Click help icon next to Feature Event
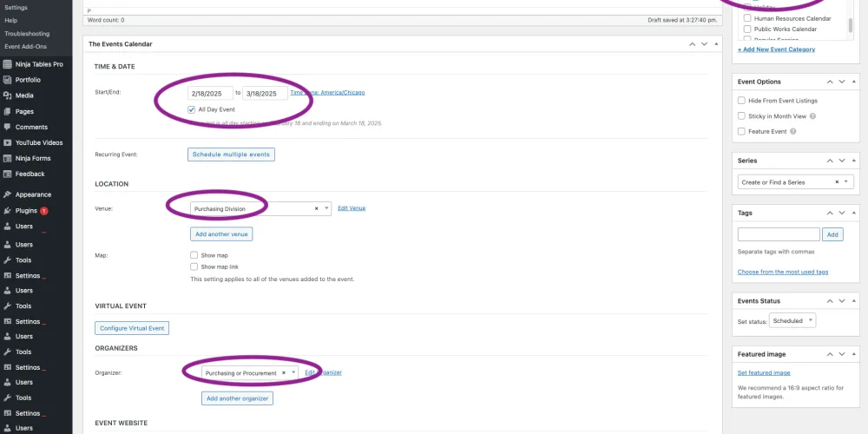The width and height of the screenshot is (868, 434). (x=793, y=131)
